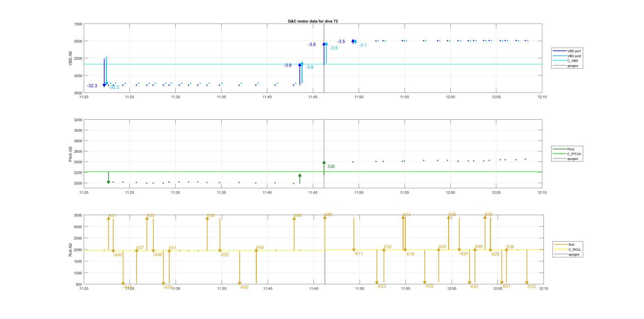Click the "-625" roll data label
Viewport: 644px width, 319px height.
495,255
